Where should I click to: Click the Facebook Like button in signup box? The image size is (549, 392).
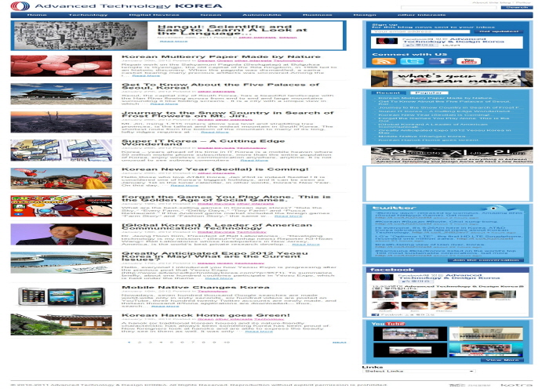(x=420, y=45)
